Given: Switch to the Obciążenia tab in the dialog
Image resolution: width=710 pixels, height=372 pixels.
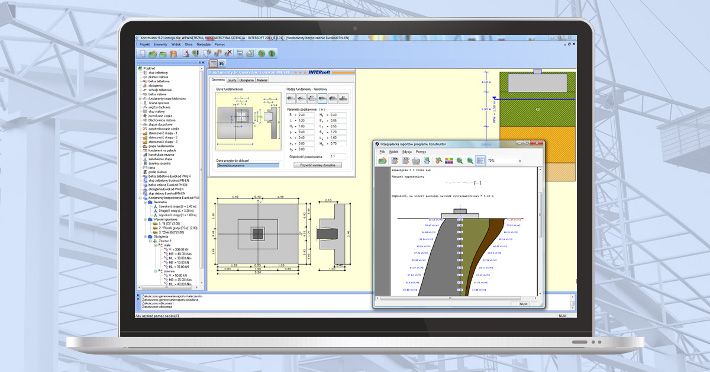Looking at the screenshot, I should (x=247, y=80).
